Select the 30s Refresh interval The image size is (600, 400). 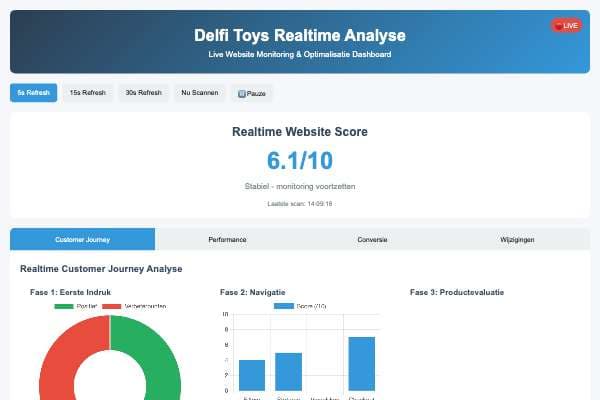tap(143, 93)
